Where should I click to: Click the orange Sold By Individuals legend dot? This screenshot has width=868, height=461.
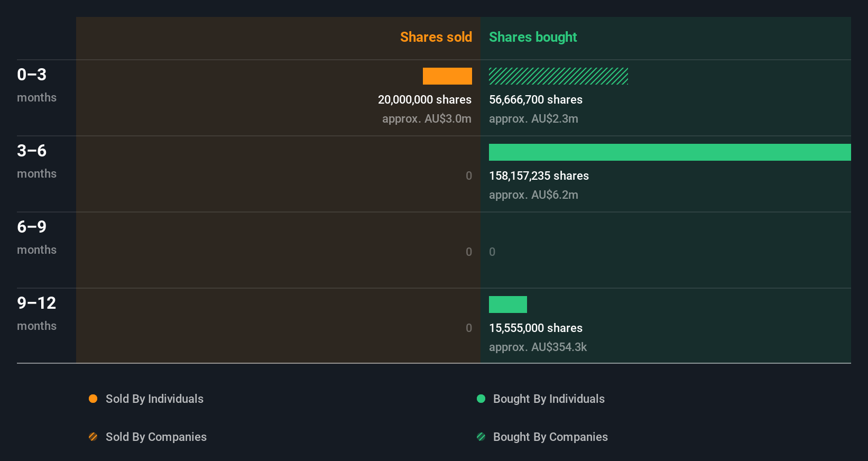pyautogui.click(x=93, y=399)
